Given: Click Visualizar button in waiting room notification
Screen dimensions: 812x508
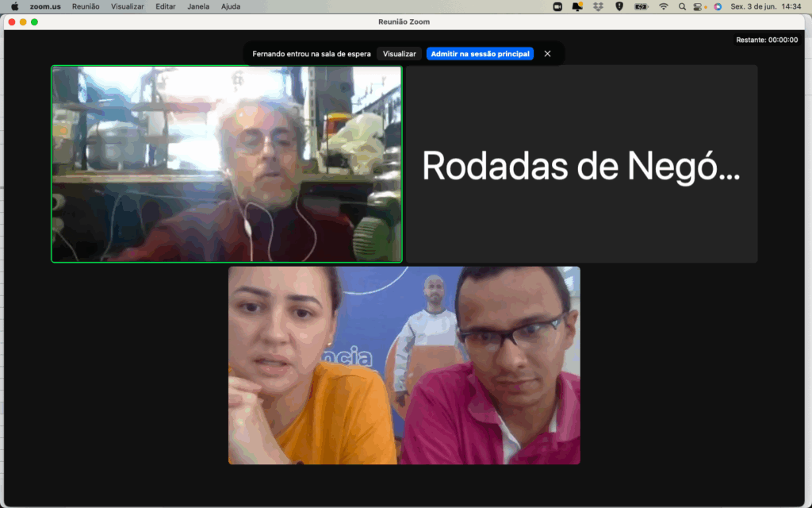Looking at the screenshot, I should pyautogui.click(x=399, y=54).
